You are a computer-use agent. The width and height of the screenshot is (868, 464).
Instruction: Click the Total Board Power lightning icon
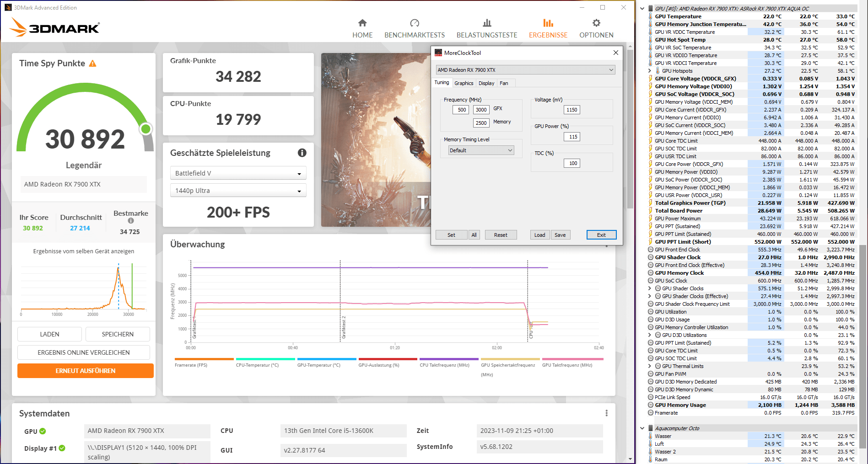(x=651, y=211)
